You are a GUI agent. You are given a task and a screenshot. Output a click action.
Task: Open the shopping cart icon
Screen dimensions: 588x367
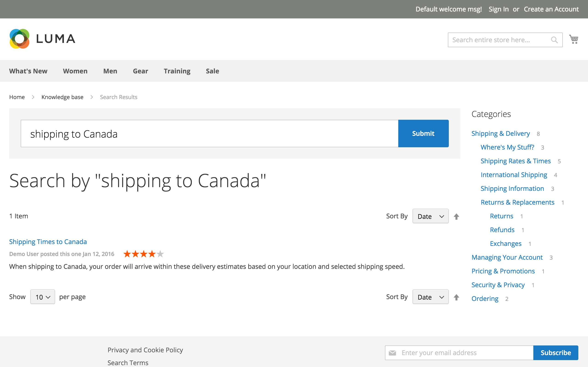pos(574,39)
